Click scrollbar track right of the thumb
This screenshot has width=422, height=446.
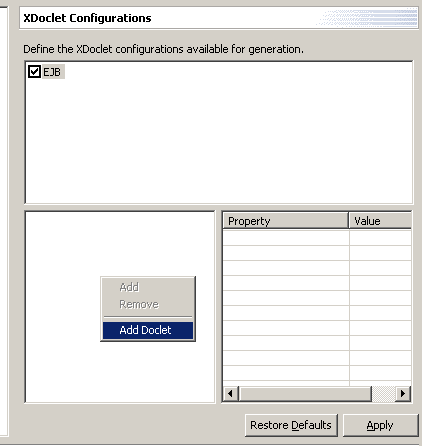coord(384,394)
